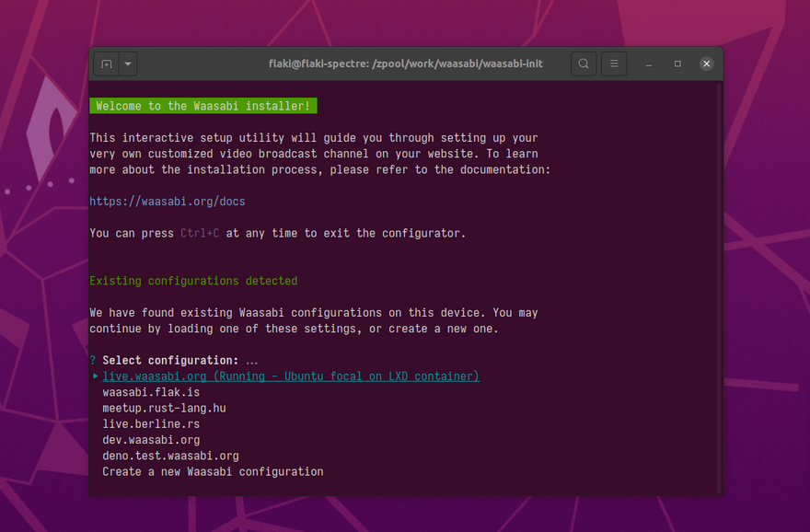Open the terminal hamburger menu
The width and height of the screenshot is (810, 532).
614,64
